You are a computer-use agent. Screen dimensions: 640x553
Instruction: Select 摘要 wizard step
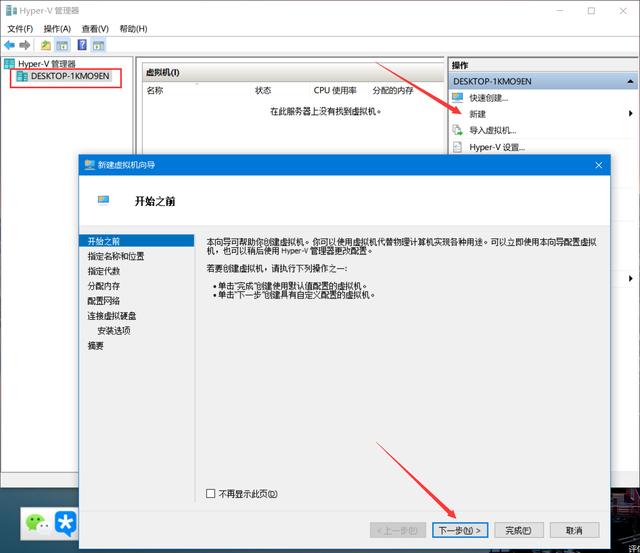pos(96,346)
